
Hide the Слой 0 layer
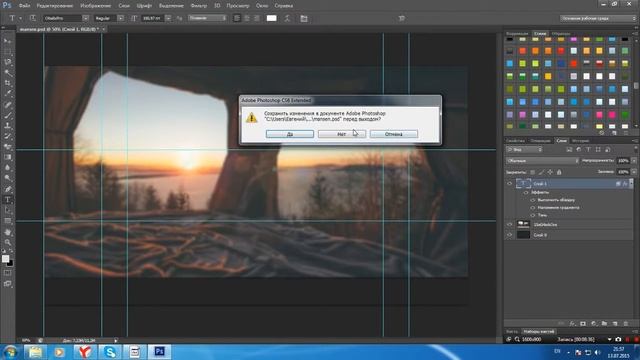[x=509, y=235]
